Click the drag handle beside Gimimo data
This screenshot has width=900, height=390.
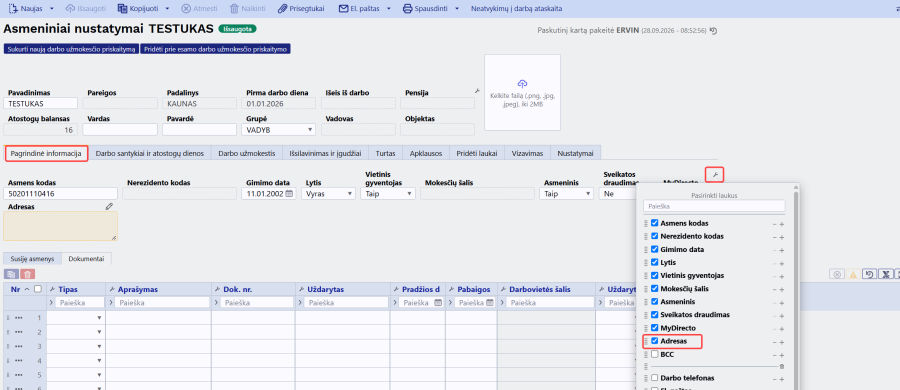click(646, 250)
